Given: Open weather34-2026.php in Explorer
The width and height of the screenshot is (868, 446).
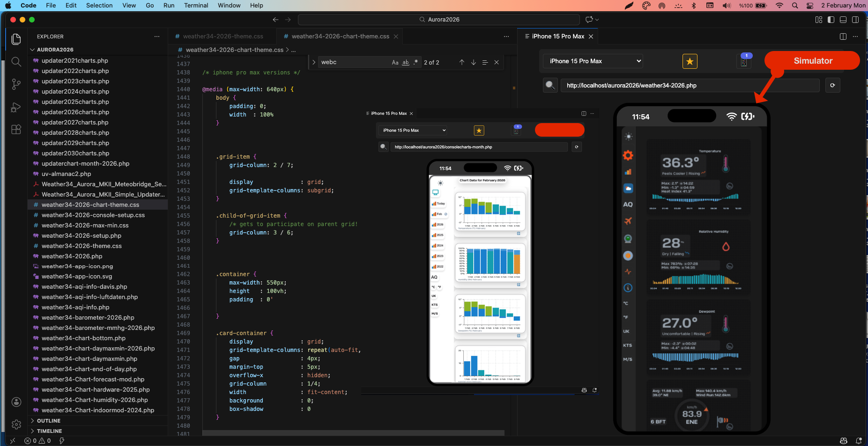Looking at the screenshot, I should (x=72, y=256).
